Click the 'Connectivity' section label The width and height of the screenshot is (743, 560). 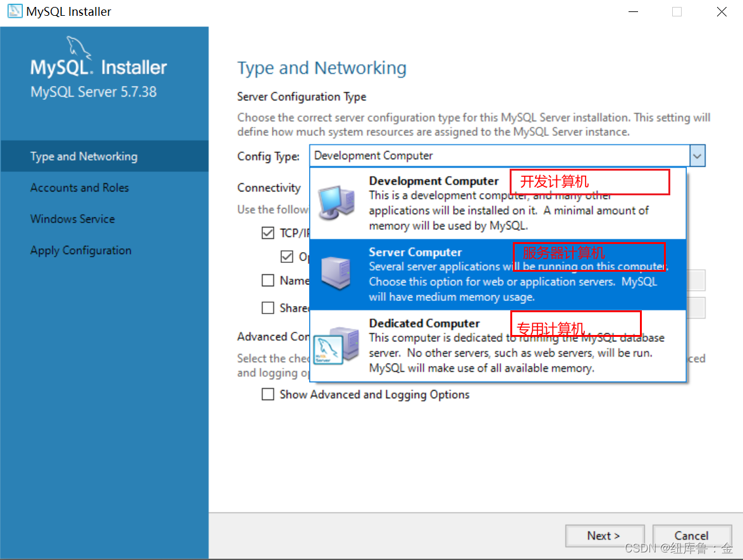(x=269, y=188)
